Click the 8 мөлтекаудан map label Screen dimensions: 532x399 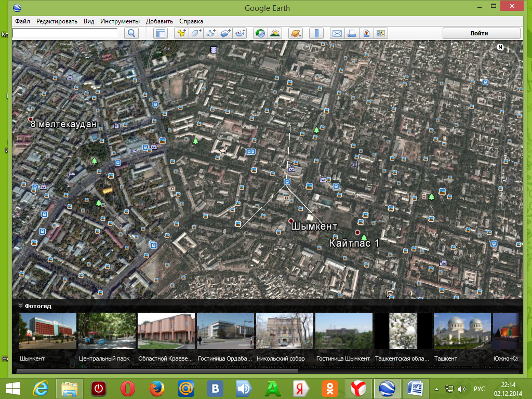tap(63, 124)
